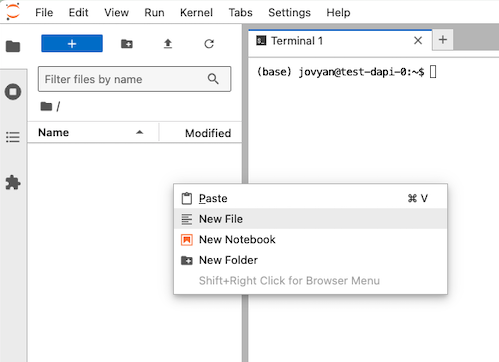
Task: Focus the Filter files by name field
Action: pyautogui.click(x=134, y=79)
